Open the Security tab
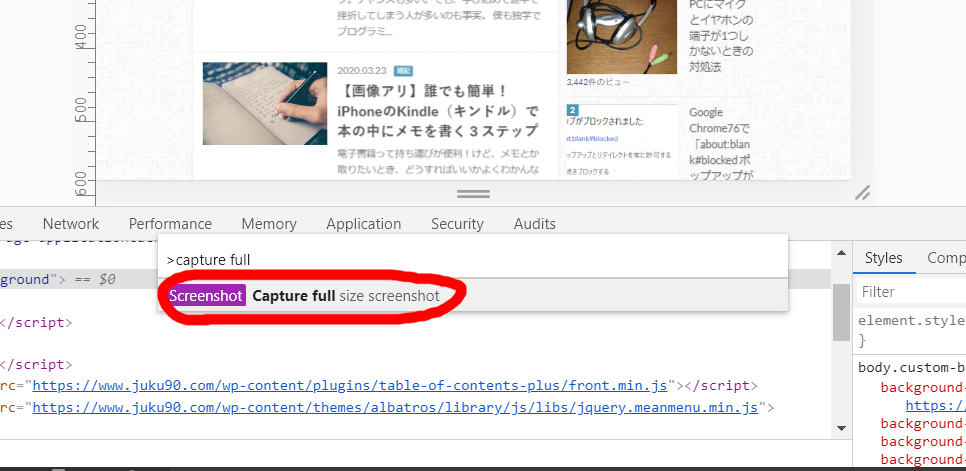 point(457,223)
